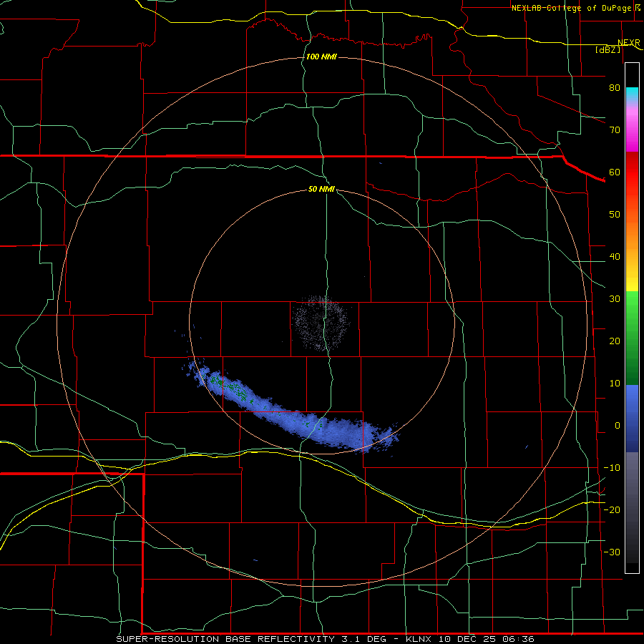Pick the red segment of the color bar

click(x=632, y=172)
